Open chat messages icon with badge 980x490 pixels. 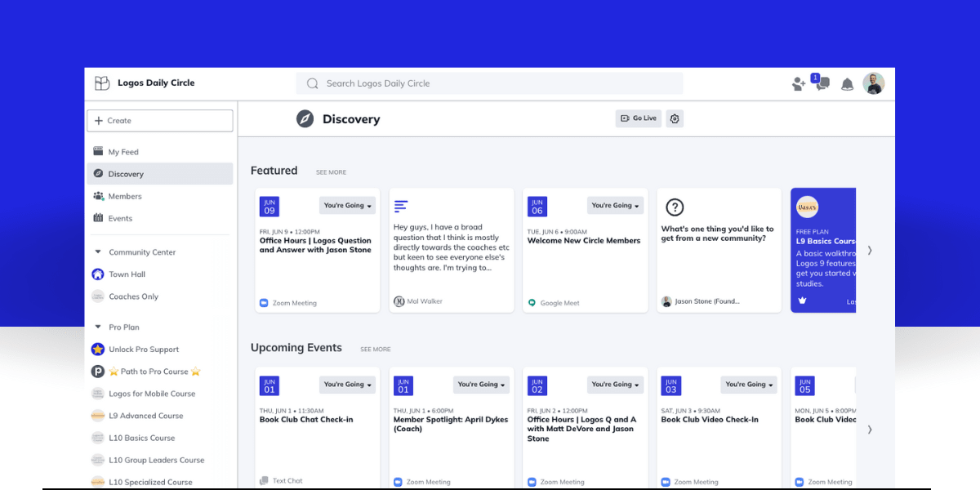pos(822,82)
